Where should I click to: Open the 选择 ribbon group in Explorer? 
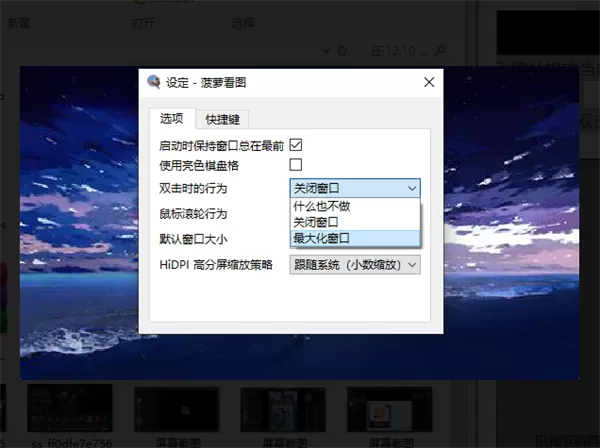pyautogui.click(x=243, y=23)
